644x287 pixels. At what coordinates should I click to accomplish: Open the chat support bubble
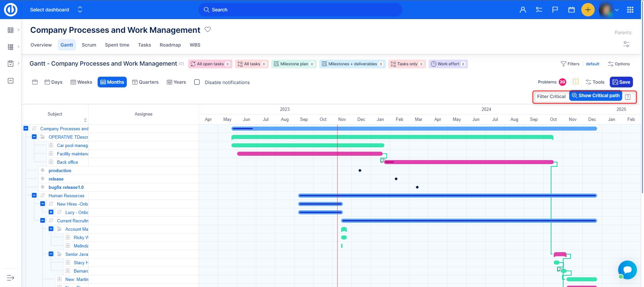(x=627, y=270)
